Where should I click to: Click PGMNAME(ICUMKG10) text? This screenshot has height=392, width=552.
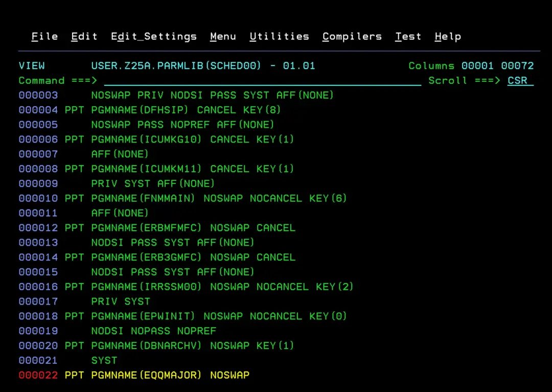pyautogui.click(x=147, y=140)
